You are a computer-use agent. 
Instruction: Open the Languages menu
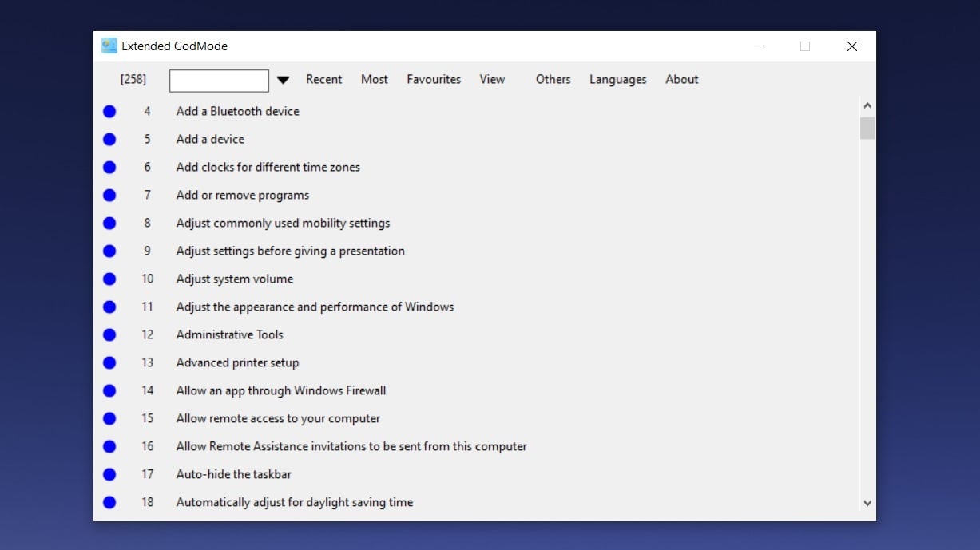618,80
